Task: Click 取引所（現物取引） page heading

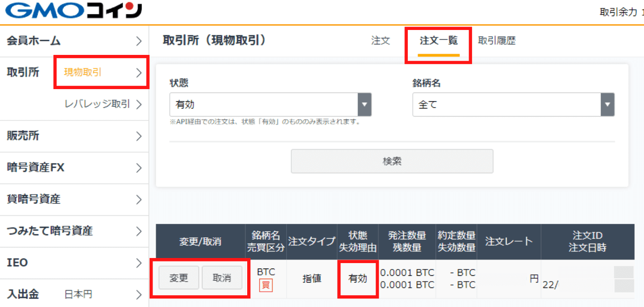Action: [x=215, y=40]
